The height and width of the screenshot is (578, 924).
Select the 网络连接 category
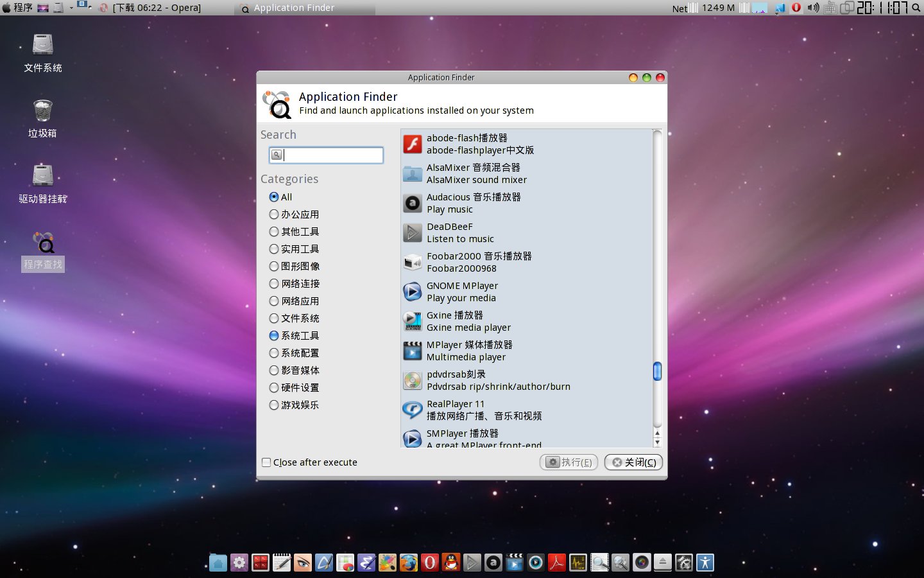tap(294, 284)
